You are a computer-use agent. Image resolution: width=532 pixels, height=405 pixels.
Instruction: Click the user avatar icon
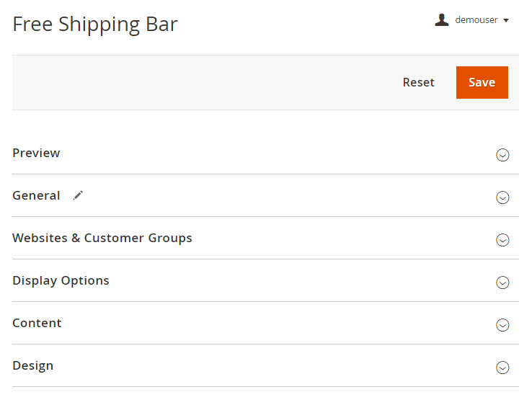coord(442,20)
